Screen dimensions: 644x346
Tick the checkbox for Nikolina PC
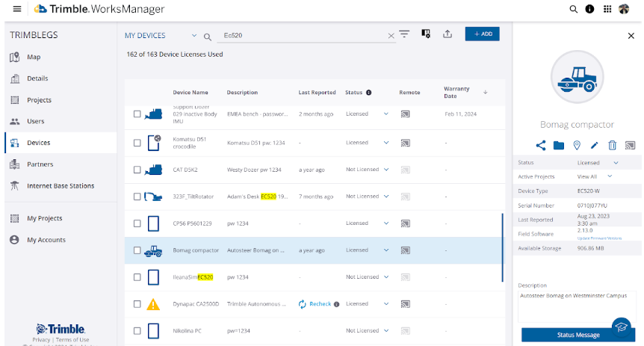137,331
